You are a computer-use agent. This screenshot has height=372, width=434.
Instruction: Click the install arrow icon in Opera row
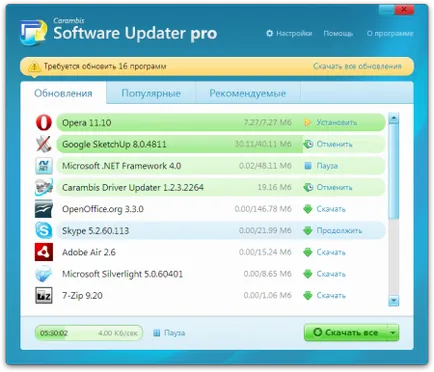[307, 123]
